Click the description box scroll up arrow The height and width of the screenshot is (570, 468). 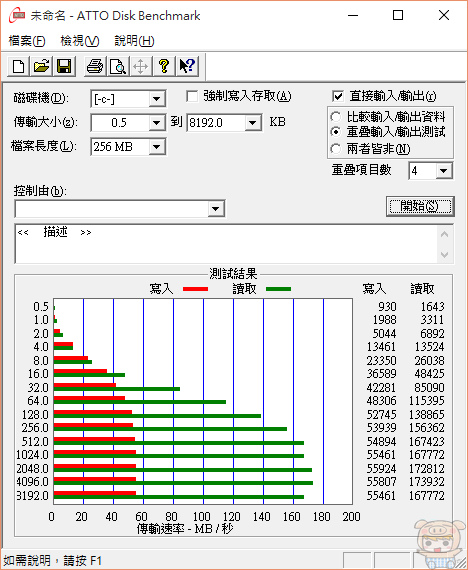(x=444, y=234)
